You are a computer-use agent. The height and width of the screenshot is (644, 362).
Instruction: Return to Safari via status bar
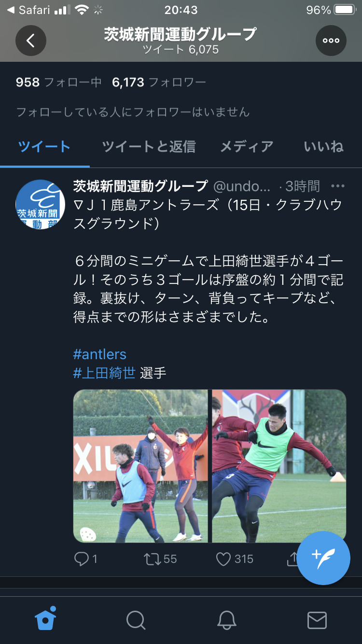[x=30, y=10]
